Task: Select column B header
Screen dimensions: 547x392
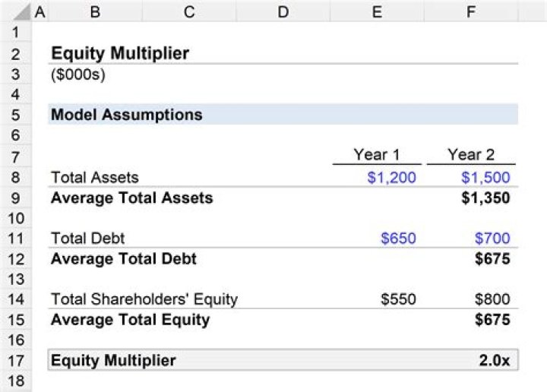Action: (95, 12)
